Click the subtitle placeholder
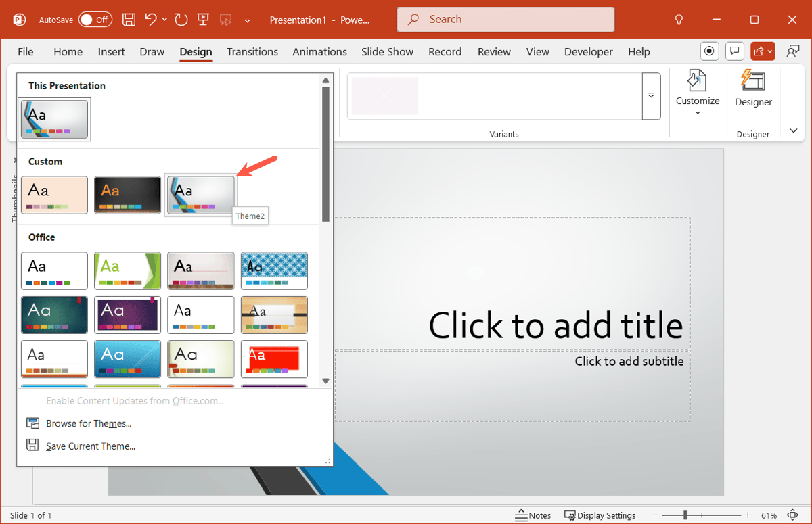The image size is (812, 524). click(629, 361)
